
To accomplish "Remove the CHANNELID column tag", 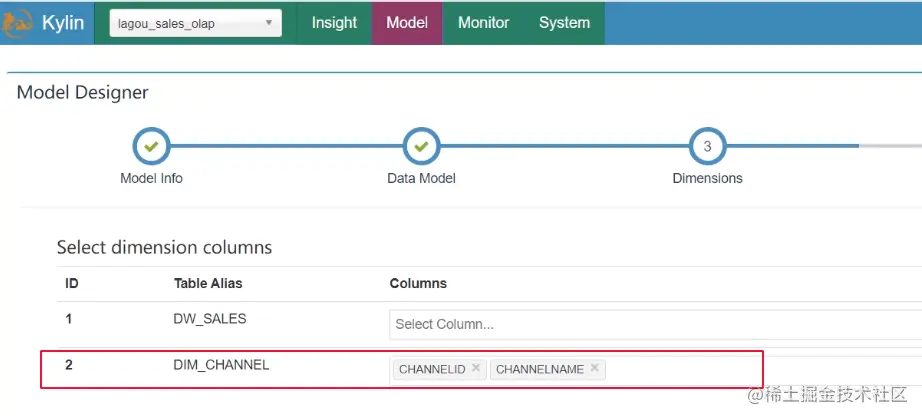I will pyautogui.click(x=476, y=368).
